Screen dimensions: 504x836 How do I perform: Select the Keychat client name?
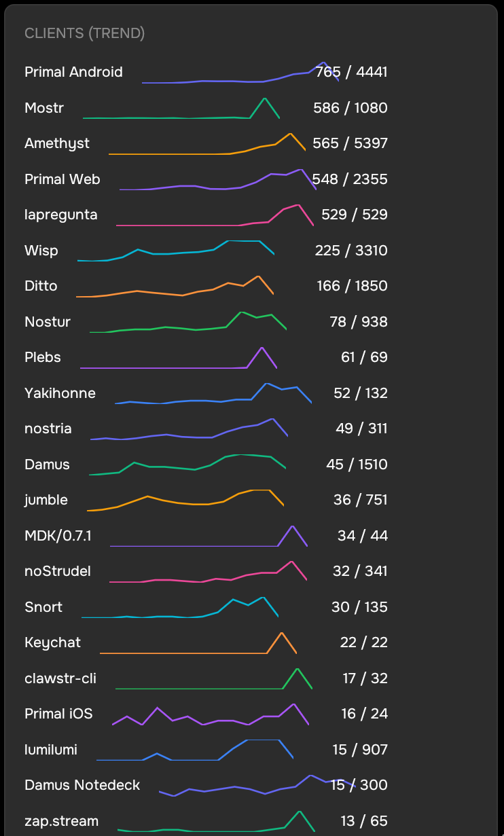[52, 642]
